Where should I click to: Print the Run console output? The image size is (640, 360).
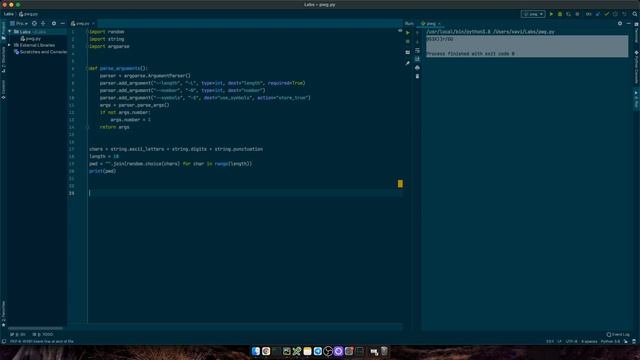(x=417, y=68)
